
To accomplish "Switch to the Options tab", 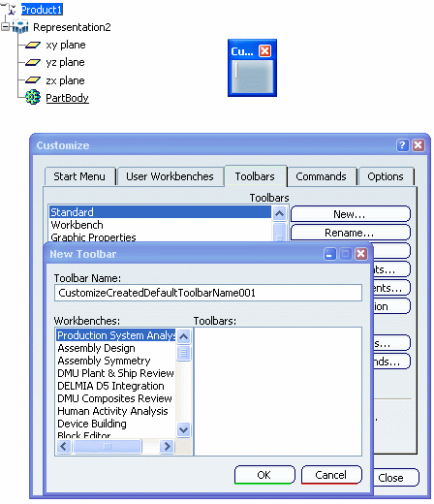I will pyautogui.click(x=386, y=176).
